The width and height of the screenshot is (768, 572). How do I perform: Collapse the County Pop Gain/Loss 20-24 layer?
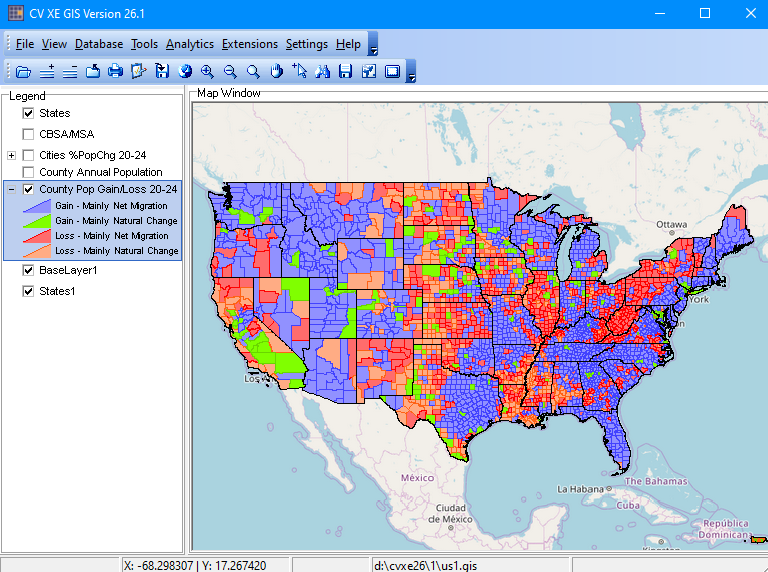(11, 189)
